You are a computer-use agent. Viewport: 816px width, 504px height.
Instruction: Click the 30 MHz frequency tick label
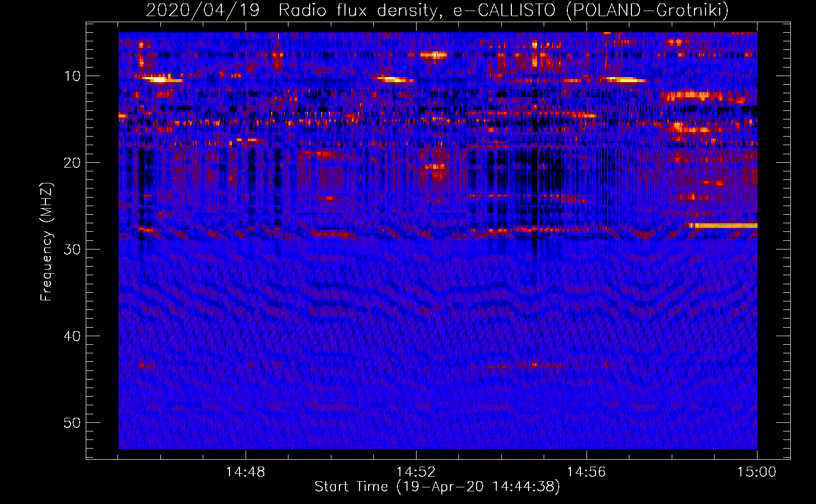(x=73, y=249)
